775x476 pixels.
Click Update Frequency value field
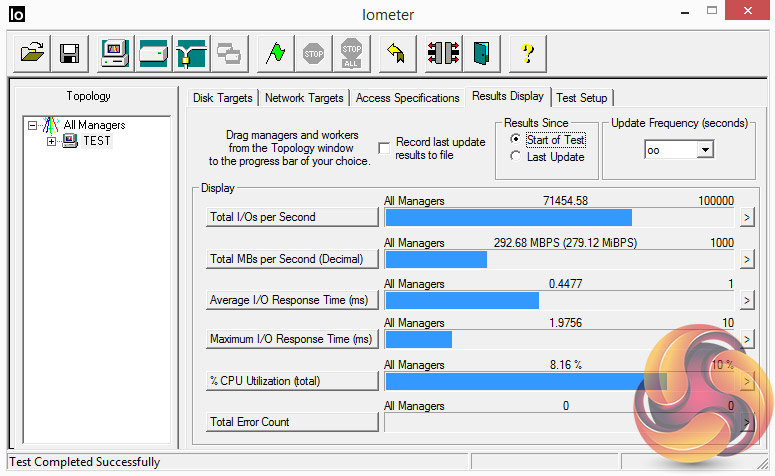tap(670, 150)
